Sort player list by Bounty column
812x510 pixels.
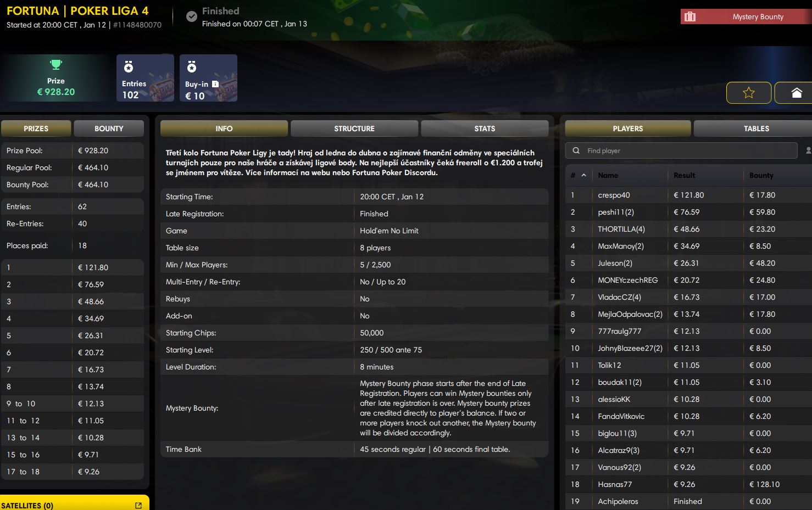tap(761, 175)
